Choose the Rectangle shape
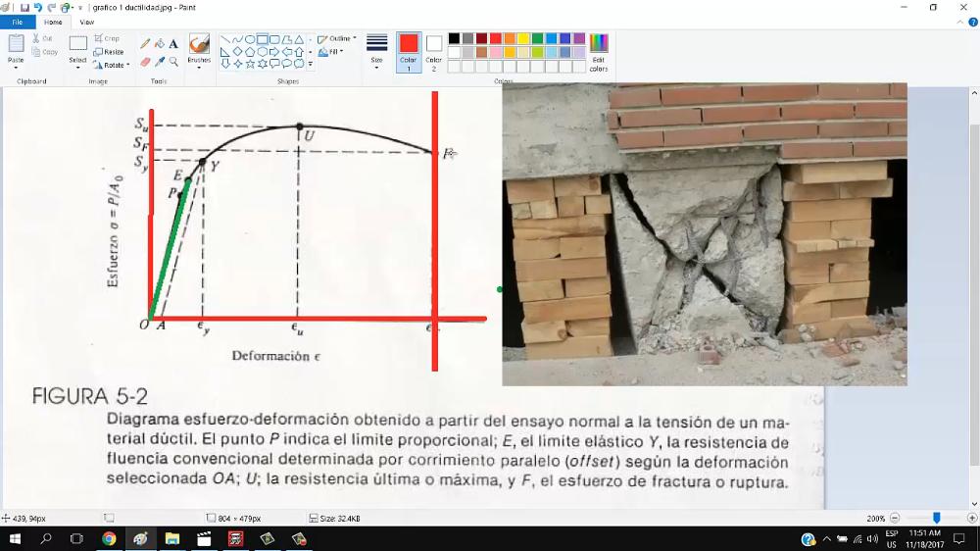The height and width of the screenshot is (551, 980). point(262,39)
